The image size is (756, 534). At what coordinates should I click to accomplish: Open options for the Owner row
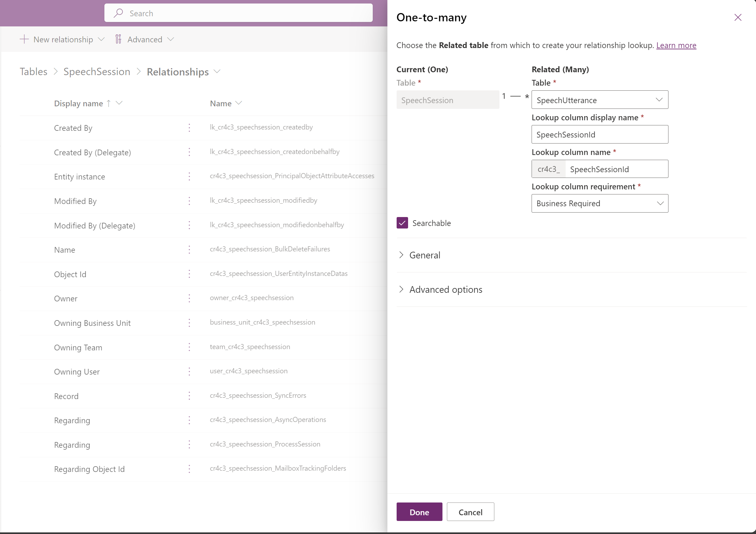click(189, 298)
